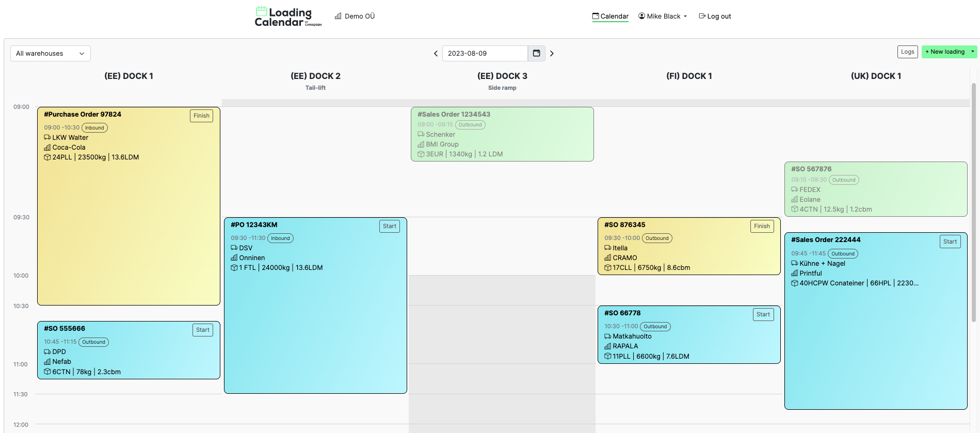Click truck icon next to Itella

click(608, 248)
